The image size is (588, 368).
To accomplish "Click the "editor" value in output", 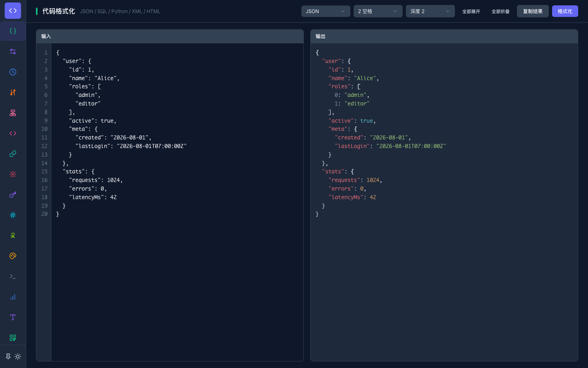I will [x=357, y=103].
